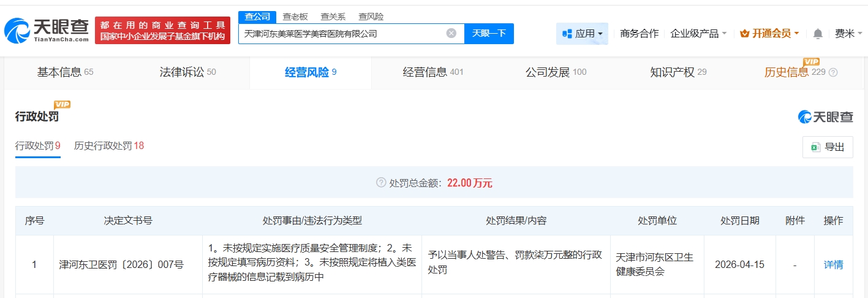Click the 处罚日期 column header
The height and width of the screenshot is (298, 868).
pyautogui.click(x=740, y=221)
